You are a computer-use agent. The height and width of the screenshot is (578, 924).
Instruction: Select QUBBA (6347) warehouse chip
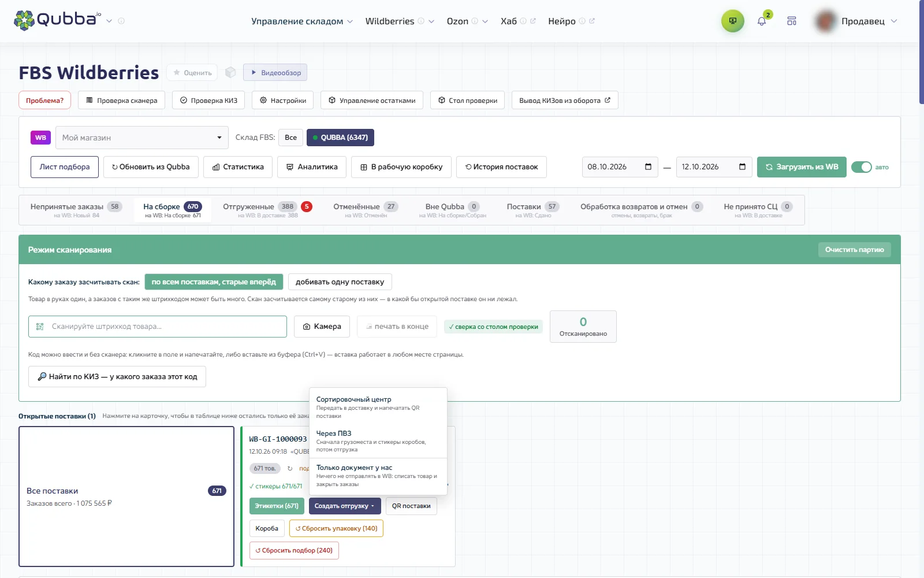click(340, 138)
